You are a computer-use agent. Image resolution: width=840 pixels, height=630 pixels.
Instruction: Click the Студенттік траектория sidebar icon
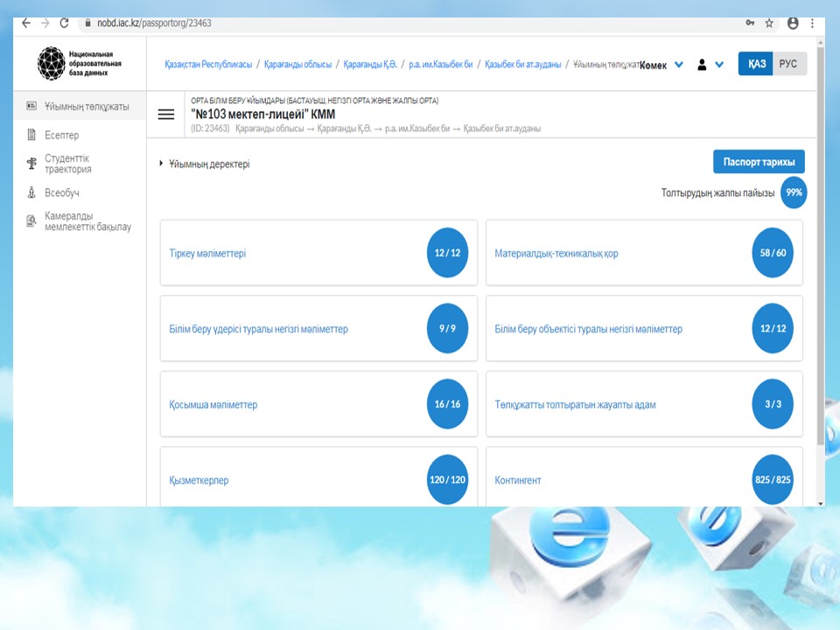click(31, 164)
